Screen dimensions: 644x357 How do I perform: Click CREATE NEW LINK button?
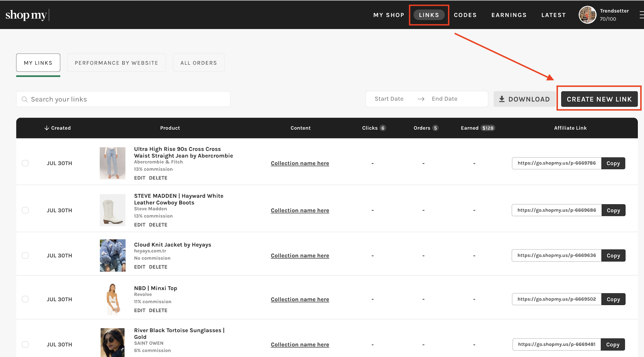click(599, 99)
